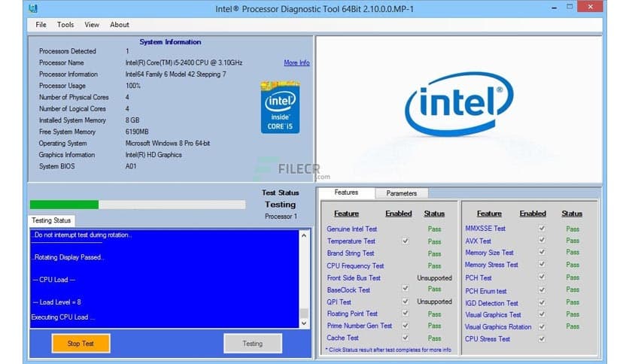Click the testing log scrollbar thumb

304,313
